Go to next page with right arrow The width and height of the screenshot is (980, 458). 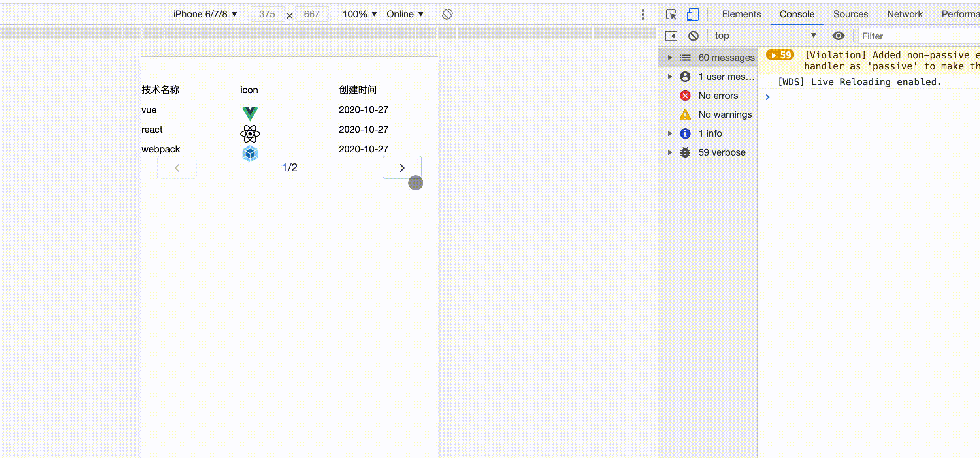(x=402, y=168)
